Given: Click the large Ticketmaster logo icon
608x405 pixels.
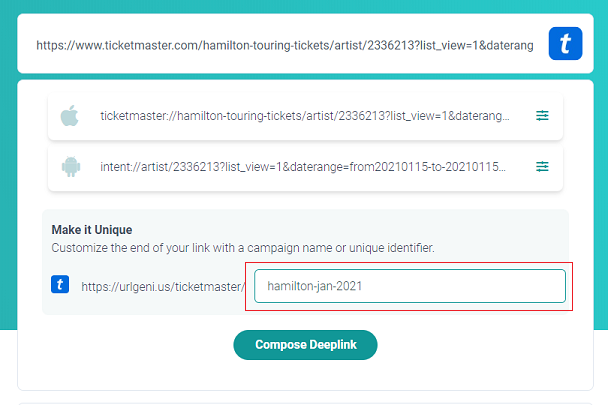Looking at the screenshot, I should pos(565,43).
